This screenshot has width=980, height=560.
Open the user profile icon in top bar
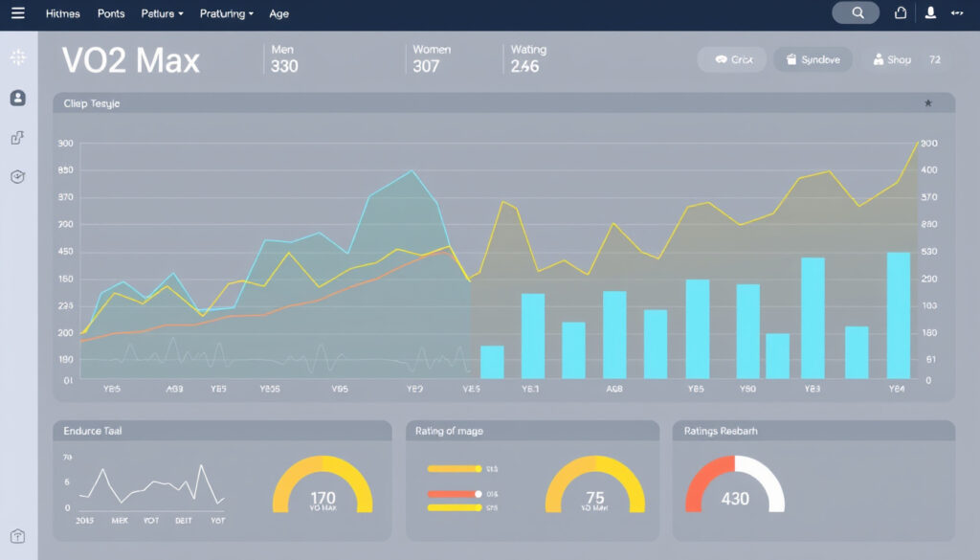pos(930,13)
